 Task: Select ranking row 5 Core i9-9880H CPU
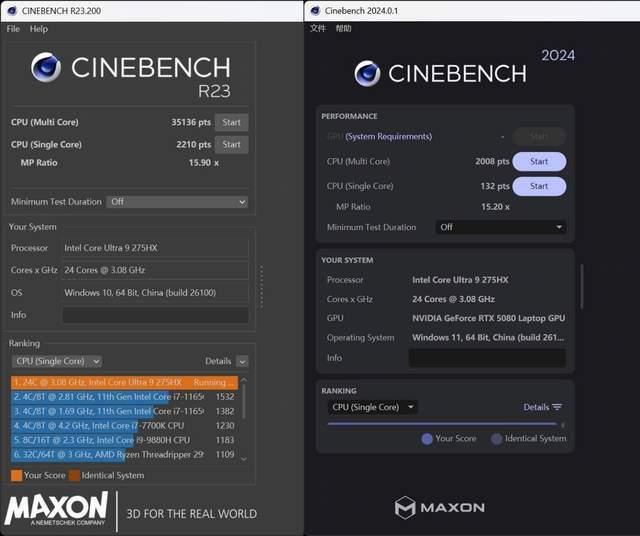[124, 440]
